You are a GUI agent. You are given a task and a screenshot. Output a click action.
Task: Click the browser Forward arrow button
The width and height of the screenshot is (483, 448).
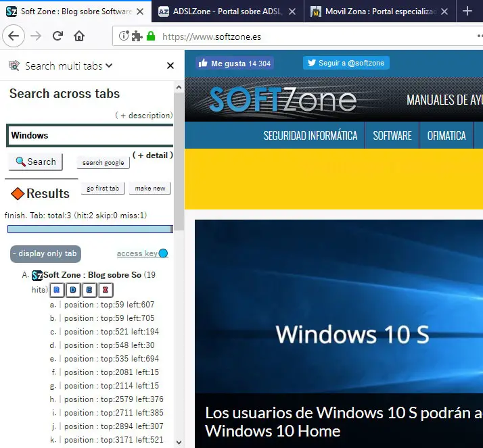pyautogui.click(x=36, y=36)
